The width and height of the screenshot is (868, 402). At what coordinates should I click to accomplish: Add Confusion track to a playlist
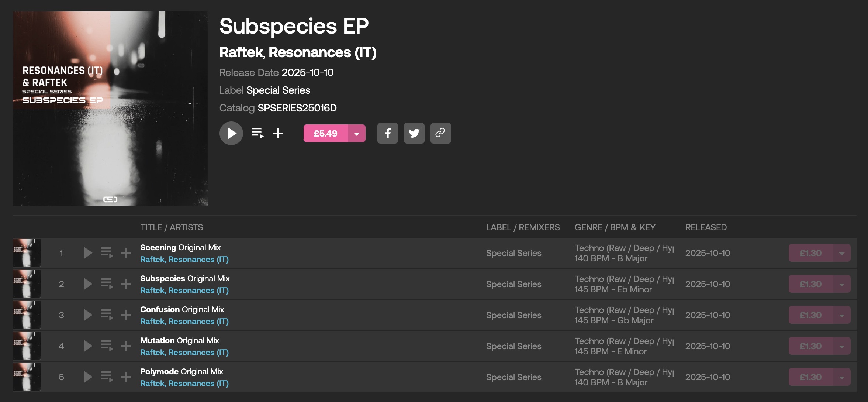point(126,315)
